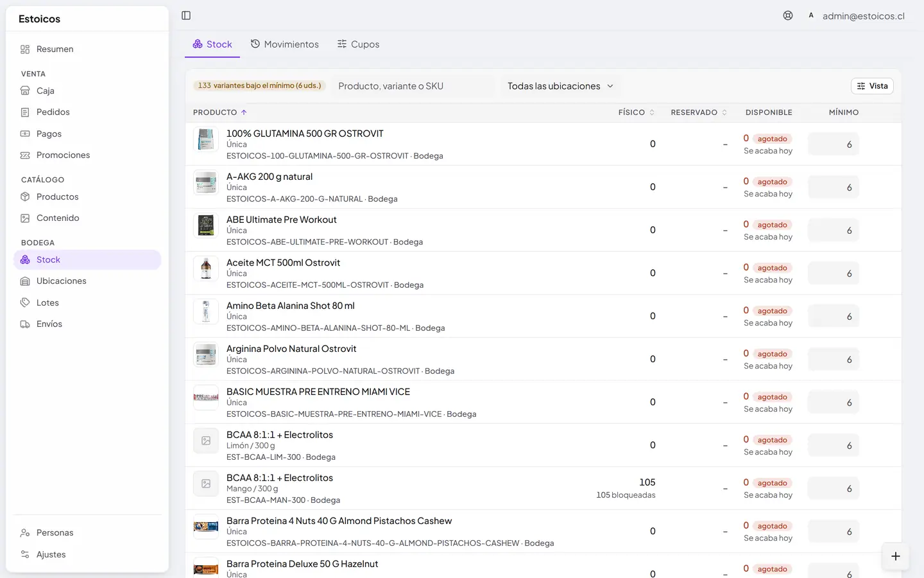Sort by the Físico column header

pyautogui.click(x=636, y=112)
